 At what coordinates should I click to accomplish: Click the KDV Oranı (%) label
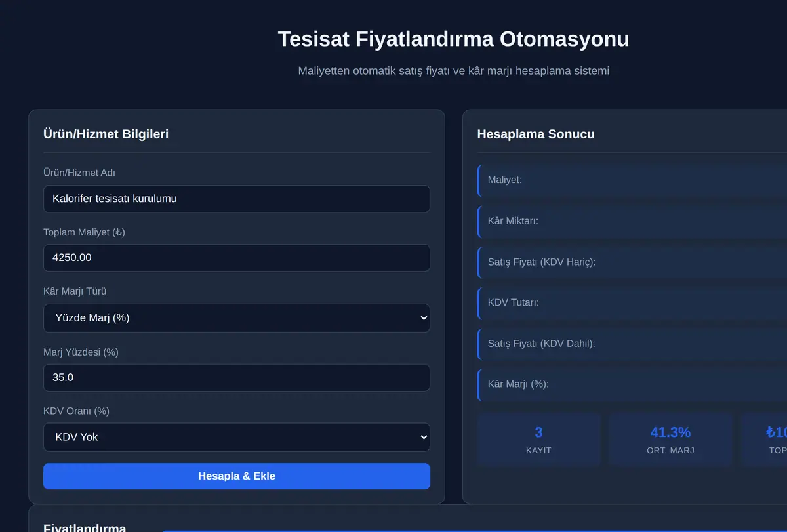[76, 411]
